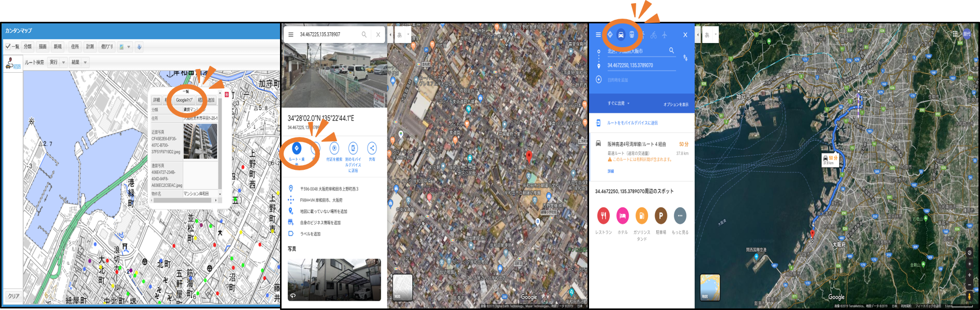Click the 新規 button in カンタンマップ
Screen dimensions: 980x310
(x=58, y=47)
